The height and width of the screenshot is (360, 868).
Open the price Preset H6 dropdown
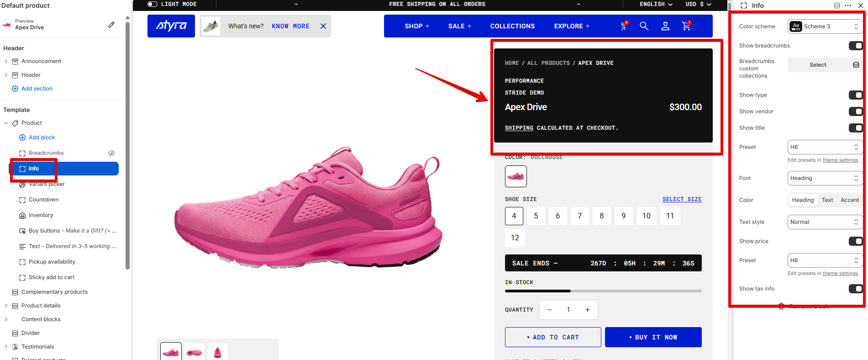[825, 260]
